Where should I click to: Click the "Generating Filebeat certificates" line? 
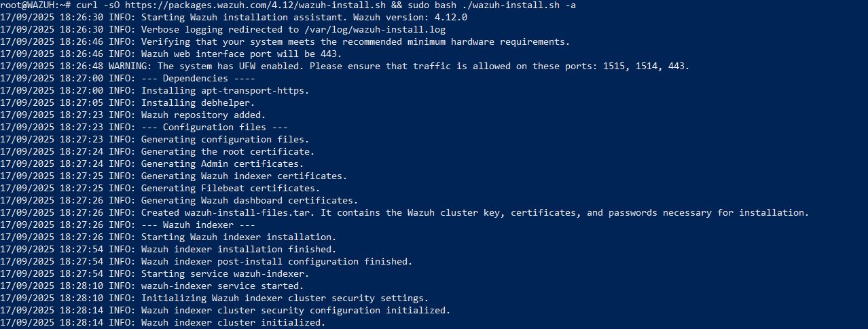(x=230, y=188)
